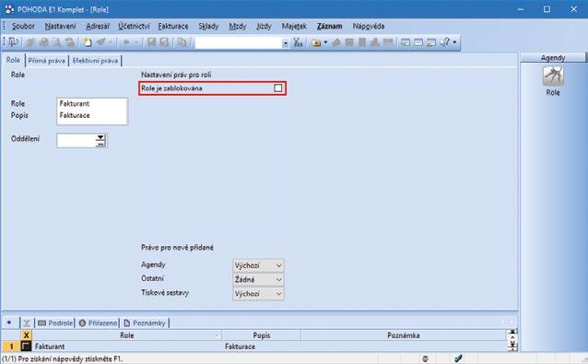This screenshot has width=588, height=364.
Task: Open the Sklady menu
Action: coord(208,26)
